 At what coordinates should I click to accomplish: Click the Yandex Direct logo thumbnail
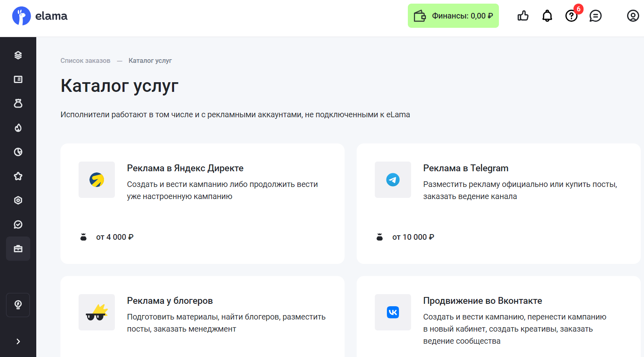[97, 180]
